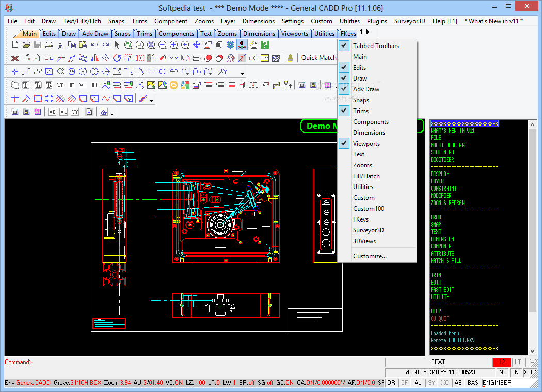Viewport: 542px width, 392px height.
Task: Open Trims toolbar overflow dropdown arrow
Action: tap(151, 101)
